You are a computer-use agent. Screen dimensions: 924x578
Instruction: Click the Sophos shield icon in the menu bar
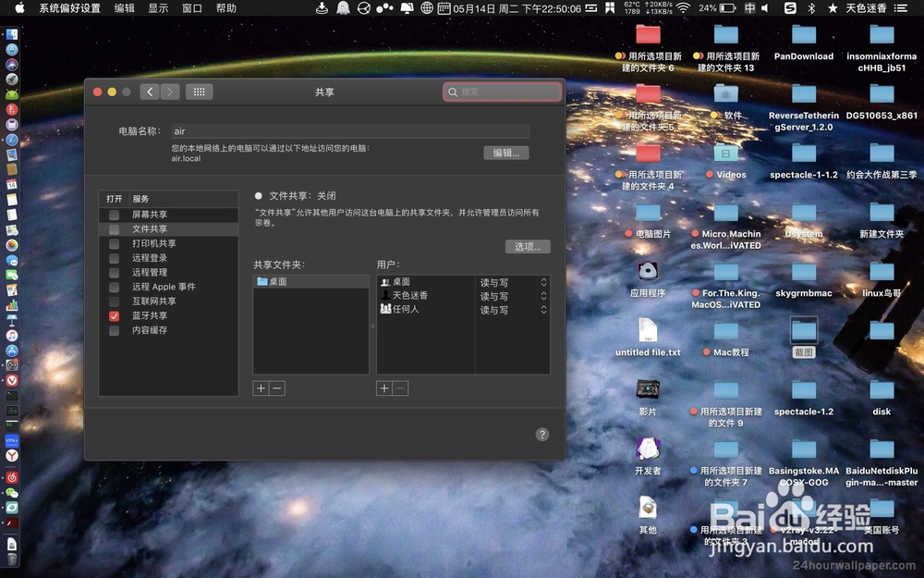click(790, 8)
